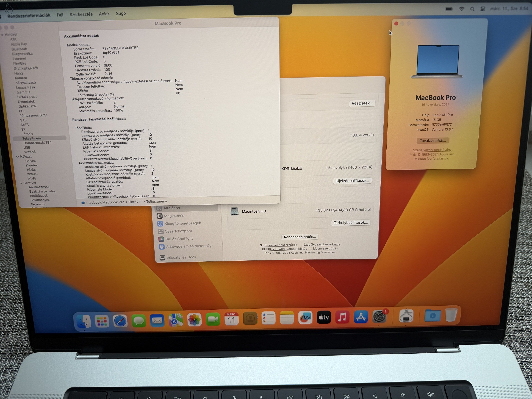Open Control Center in menu bar
Screen dimensions: 532x399
(x=483, y=9)
